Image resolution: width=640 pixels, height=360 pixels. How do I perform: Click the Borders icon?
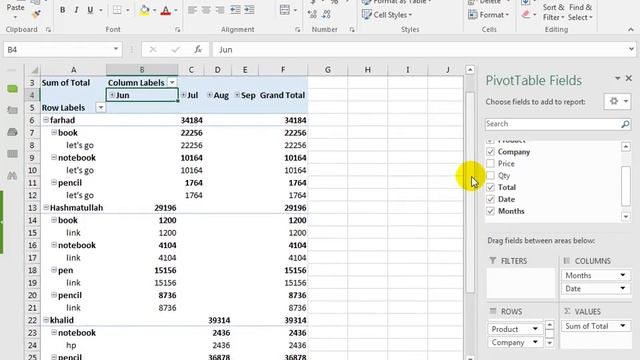pos(117,10)
